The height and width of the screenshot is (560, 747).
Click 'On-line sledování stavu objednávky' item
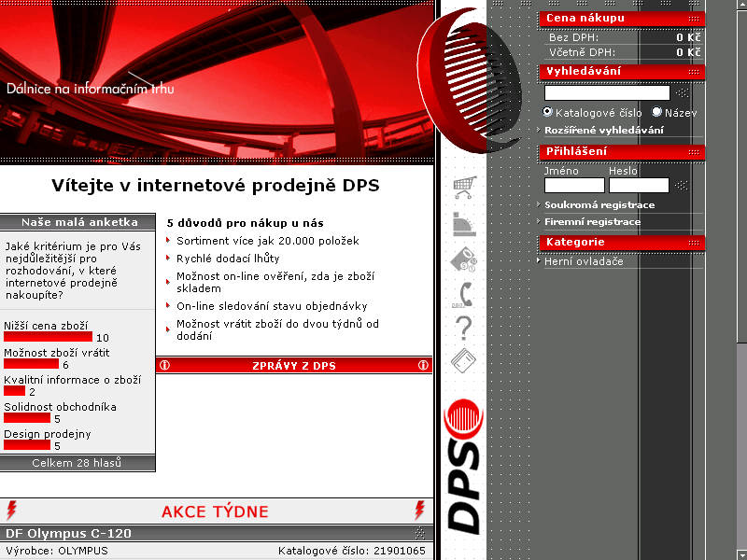tap(272, 306)
